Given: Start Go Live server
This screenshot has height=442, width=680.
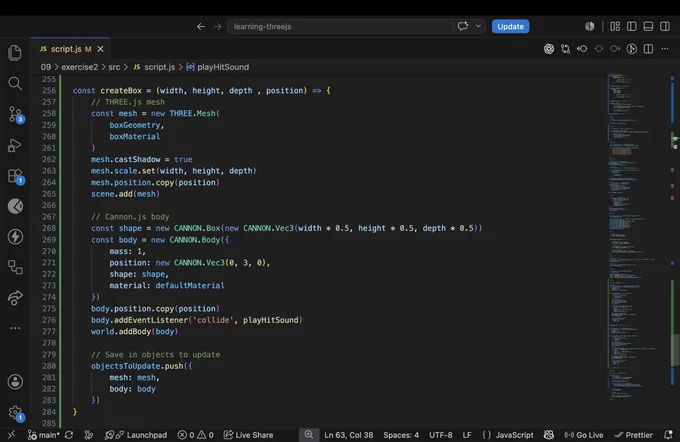Looking at the screenshot, I should point(584,435).
